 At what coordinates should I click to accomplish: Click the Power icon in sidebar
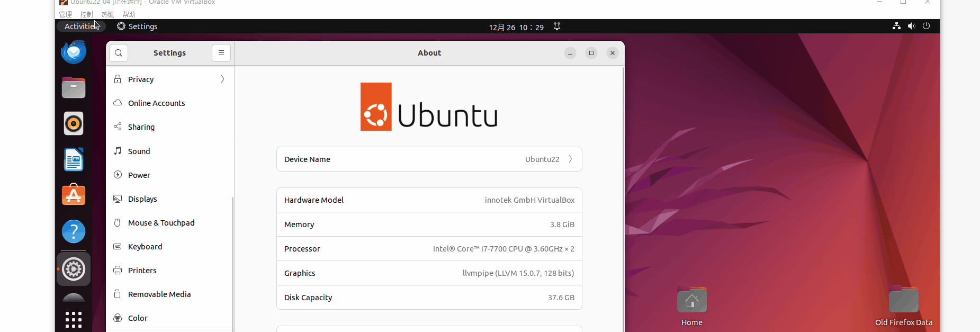pyautogui.click(x=118, y=175)
